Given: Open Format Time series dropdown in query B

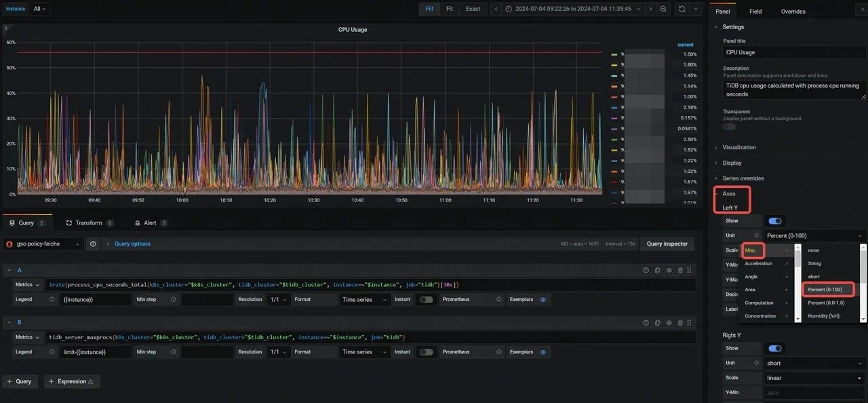Looking at the screenshot, I should (364, 352).
